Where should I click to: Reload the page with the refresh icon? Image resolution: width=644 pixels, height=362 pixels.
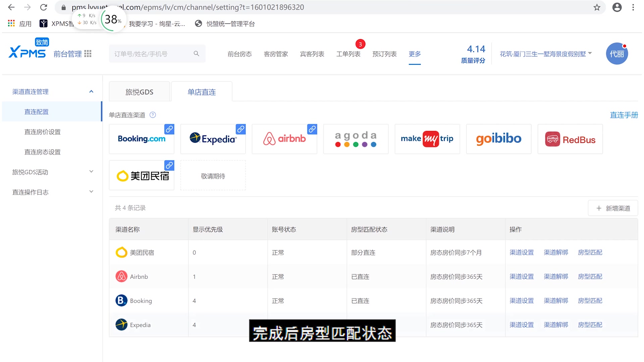[44, 7]
